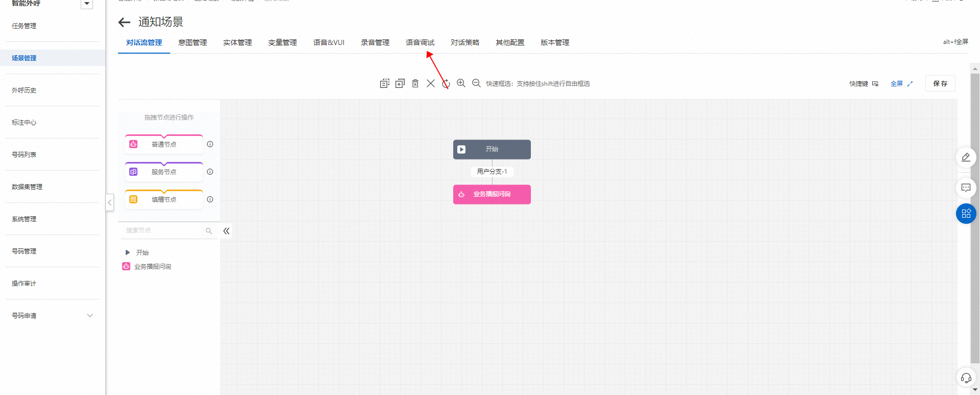
Task: Open 操作审计 in sidebar
Action: [24, 284]
